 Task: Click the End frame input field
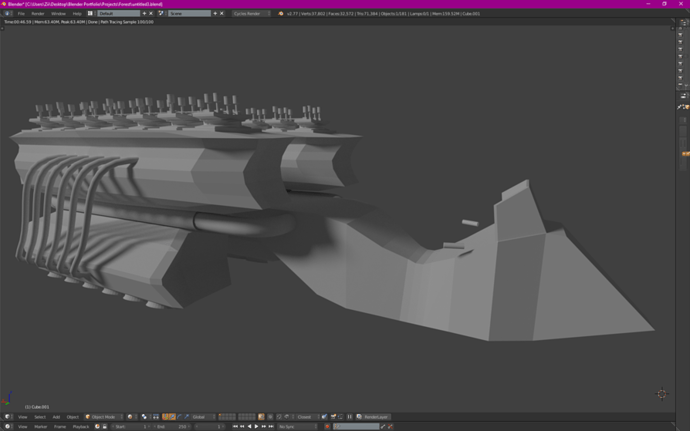click(x=171, y=427)
